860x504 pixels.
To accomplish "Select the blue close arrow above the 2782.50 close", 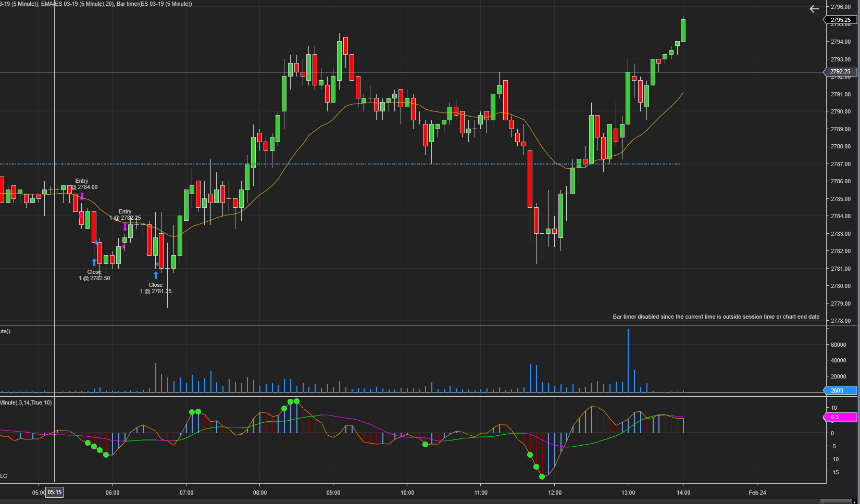I will (x=94, y=262).
